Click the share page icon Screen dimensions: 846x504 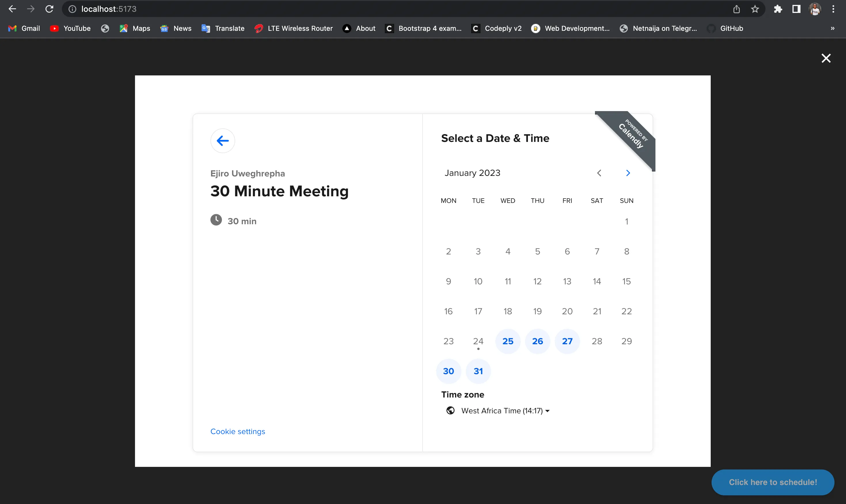(x=736, y=9)
